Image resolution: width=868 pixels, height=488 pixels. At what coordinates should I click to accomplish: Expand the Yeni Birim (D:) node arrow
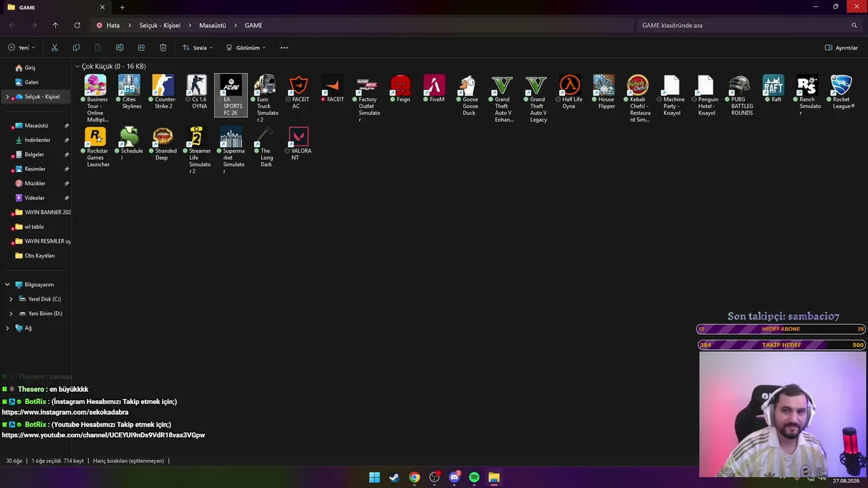coord(11,314)
